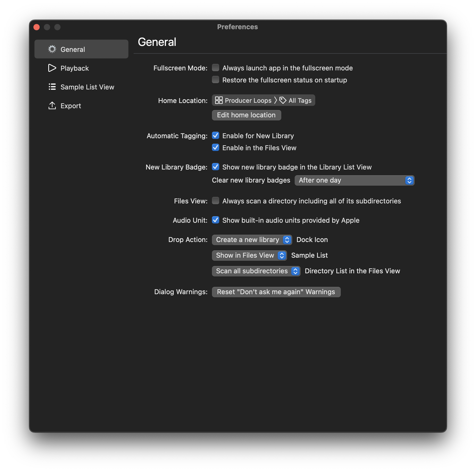Check restore the fullscreen status on startup
The image size is (476, 471).
[x=216, y=80]
